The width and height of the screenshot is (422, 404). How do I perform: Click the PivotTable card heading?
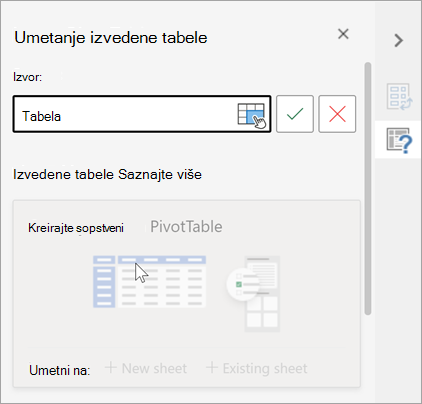pyautogui.click(x=186, y=227)
